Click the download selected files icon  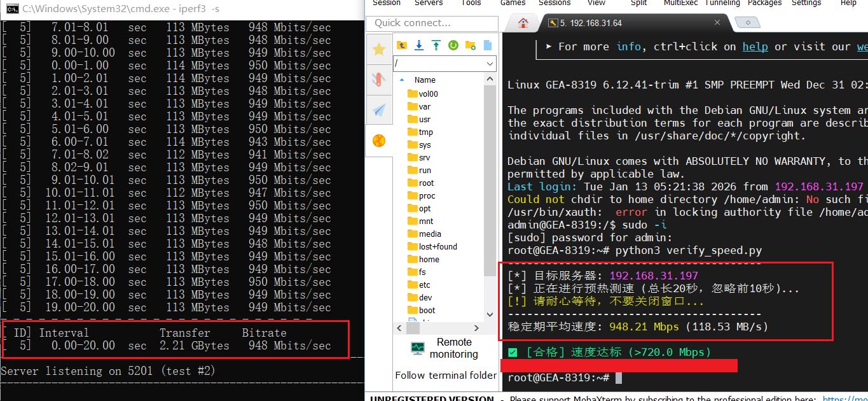pyautogui.click(x=419, y=45)
